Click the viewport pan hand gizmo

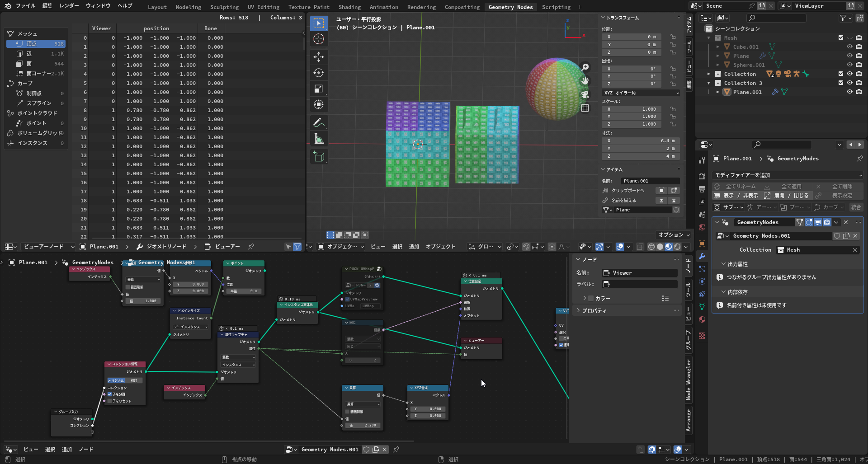tap(585, 81)
